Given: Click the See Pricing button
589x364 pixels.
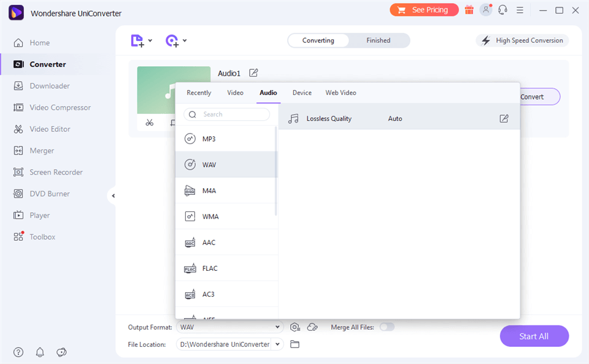Looking at the screenshot, I should [x=424, y=10].
